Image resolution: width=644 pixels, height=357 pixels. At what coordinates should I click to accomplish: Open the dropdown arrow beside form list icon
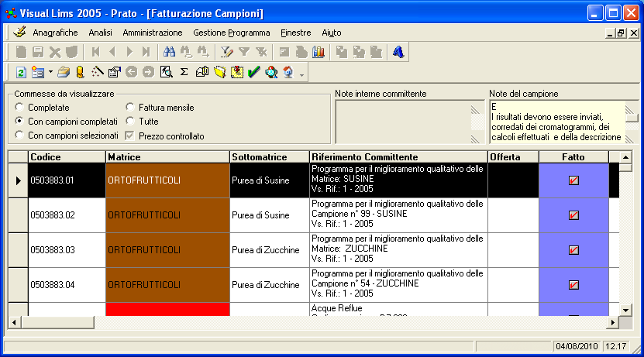click(x=50, y=72)
